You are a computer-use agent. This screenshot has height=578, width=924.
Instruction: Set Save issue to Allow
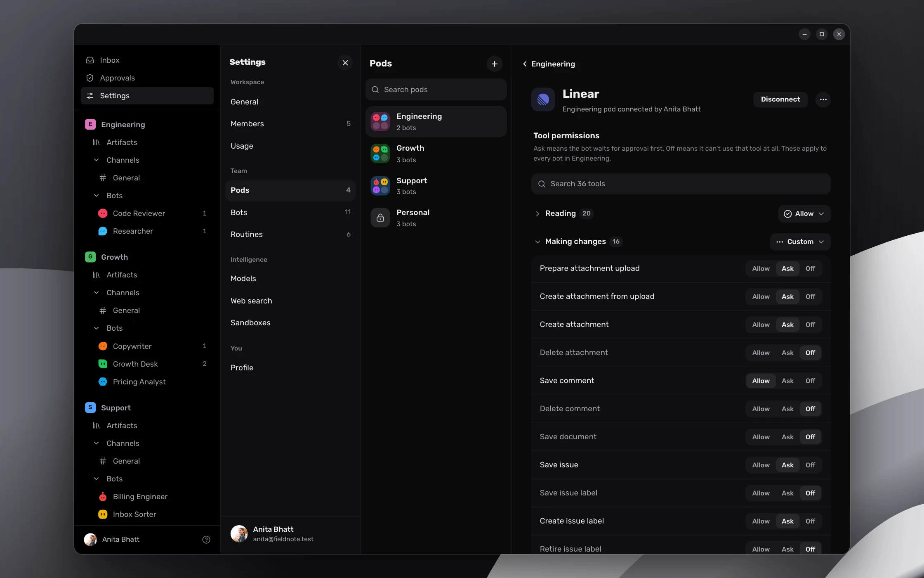click(x=761, y=465)
